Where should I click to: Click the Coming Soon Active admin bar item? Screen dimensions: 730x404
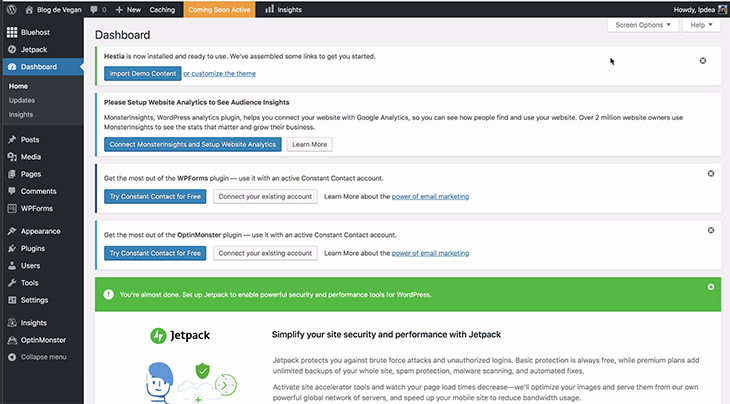point(219,9)
